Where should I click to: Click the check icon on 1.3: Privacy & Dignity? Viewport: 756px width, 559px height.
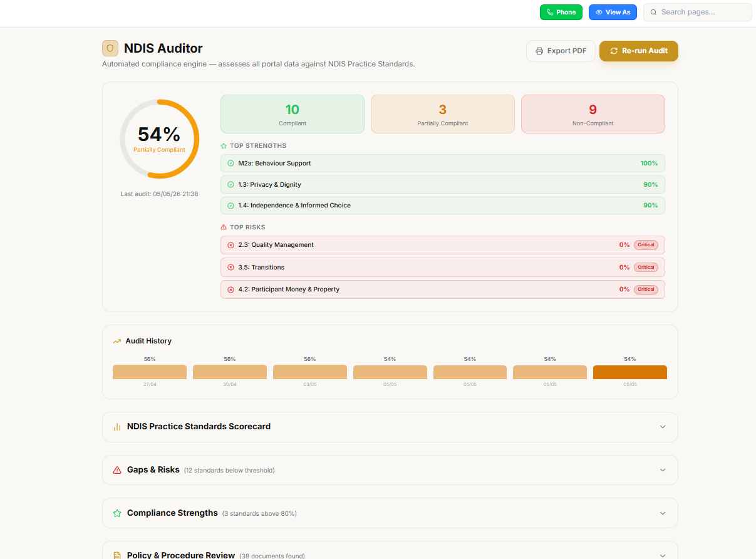[x=230, y=185]
